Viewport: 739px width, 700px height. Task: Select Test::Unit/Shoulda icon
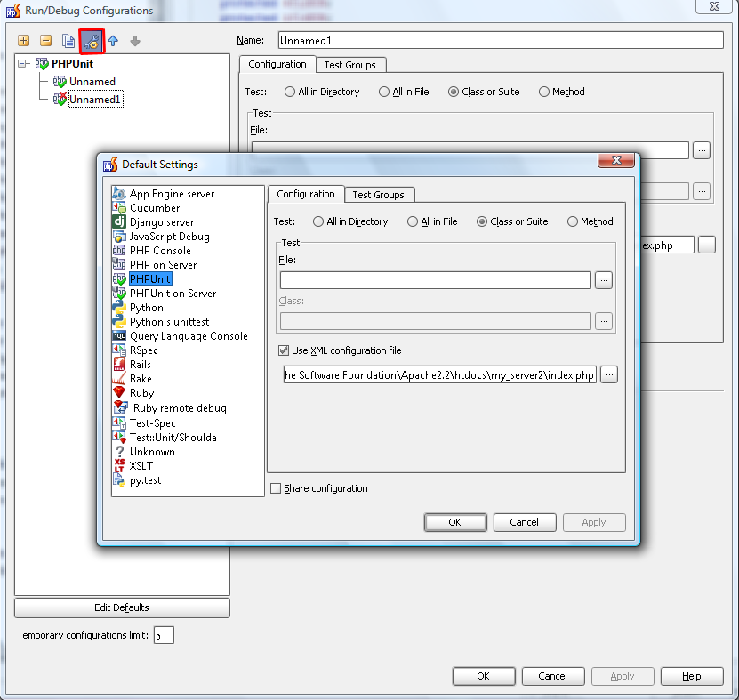click(119, 437)
